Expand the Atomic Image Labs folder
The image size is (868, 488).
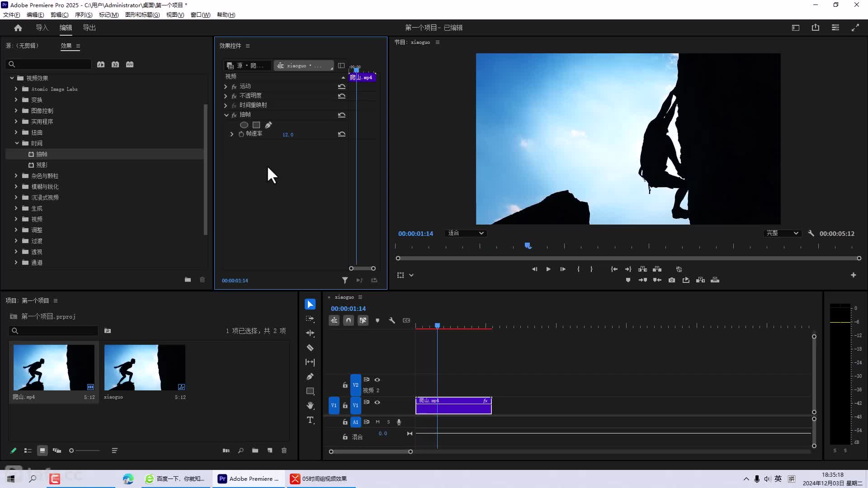point(16,89)
